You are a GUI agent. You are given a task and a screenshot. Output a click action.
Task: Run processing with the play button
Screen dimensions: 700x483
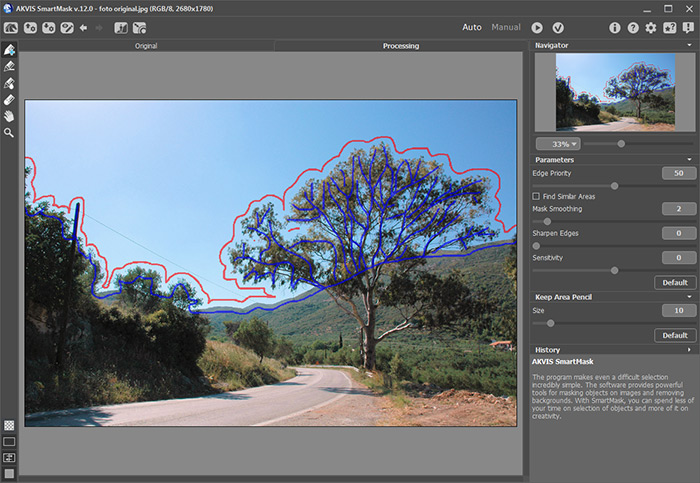click(x=537, y=28)
